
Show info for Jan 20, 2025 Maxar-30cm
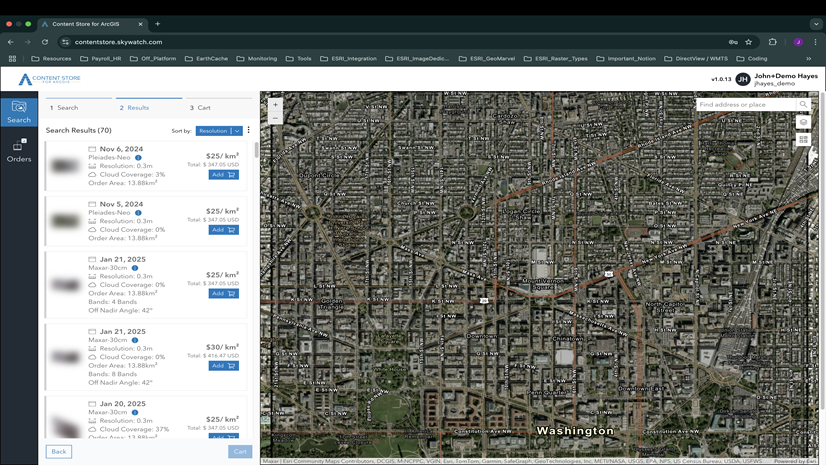click(135, 412)
